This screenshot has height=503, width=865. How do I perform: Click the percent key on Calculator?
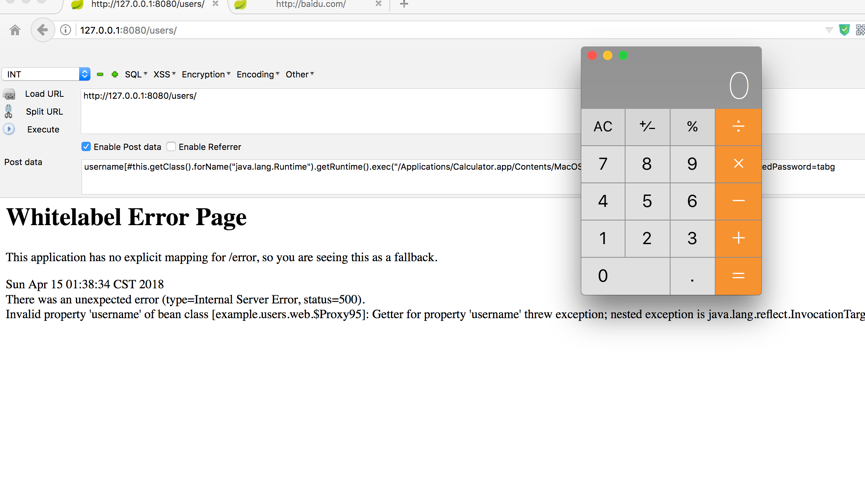pos(692,127)
